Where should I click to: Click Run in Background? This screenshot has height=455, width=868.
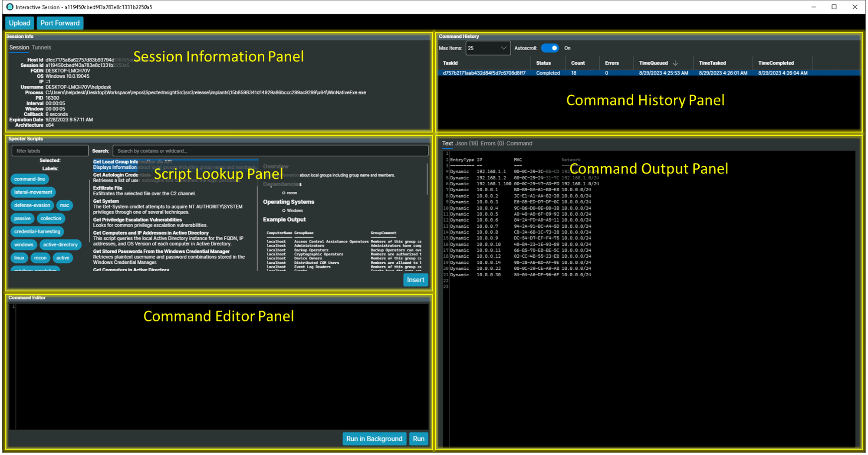[374, 439]
